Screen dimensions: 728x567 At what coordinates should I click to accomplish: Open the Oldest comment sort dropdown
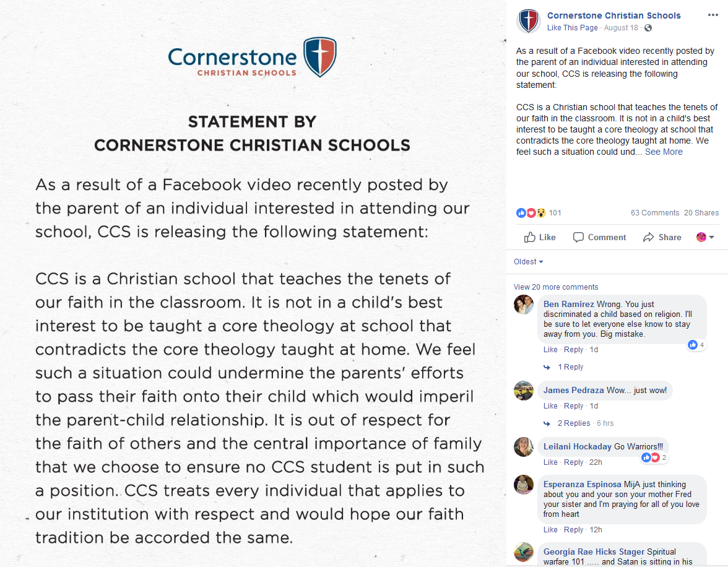(x=529, y=262)
